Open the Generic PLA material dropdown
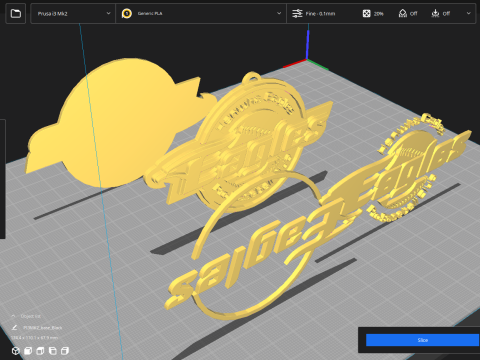Viewport: 480px width, 360px height. (201, 14)
